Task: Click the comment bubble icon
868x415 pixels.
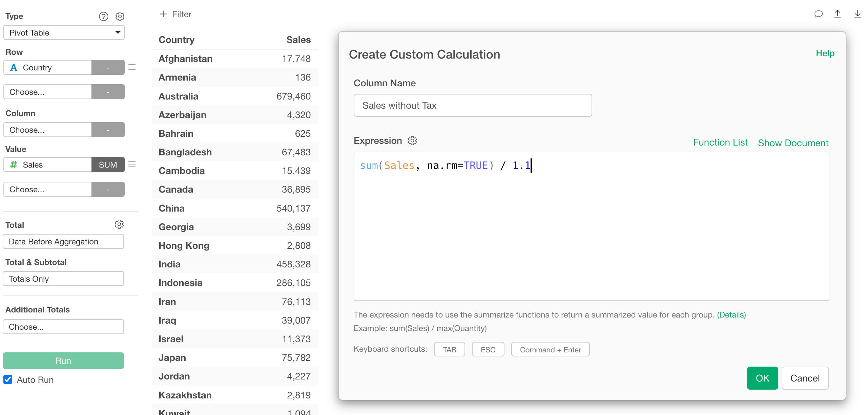Action: (x=818, y=14)
